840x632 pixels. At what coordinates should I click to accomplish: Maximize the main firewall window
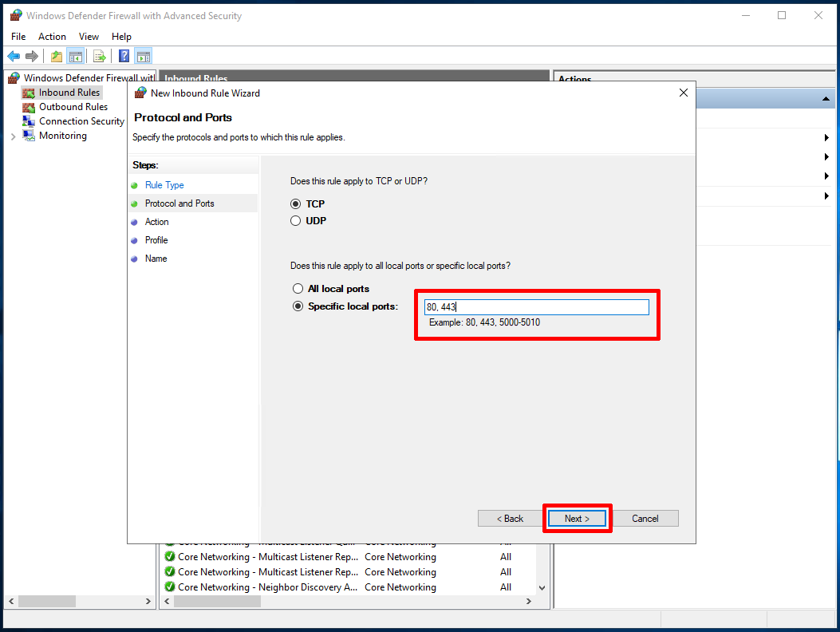pyautogui.click(x=782, y=15)
